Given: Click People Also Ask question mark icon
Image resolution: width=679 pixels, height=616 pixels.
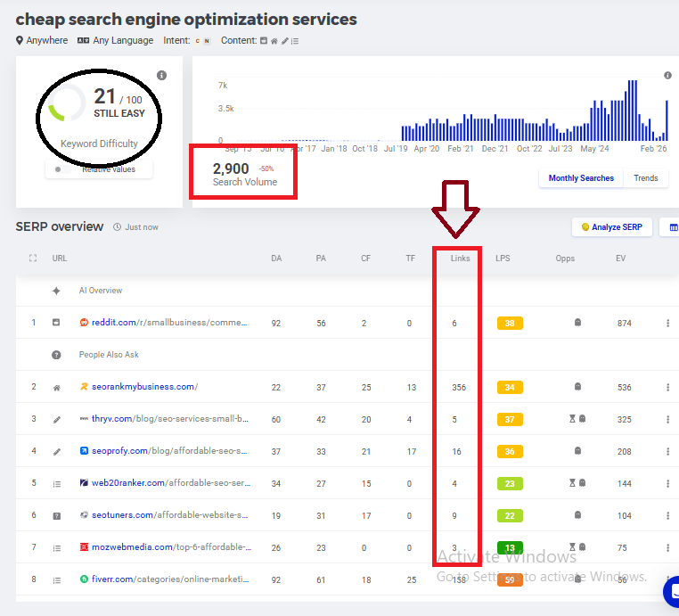Looking at the screenshot, I should pyautogui.click(x=56, y=355).
